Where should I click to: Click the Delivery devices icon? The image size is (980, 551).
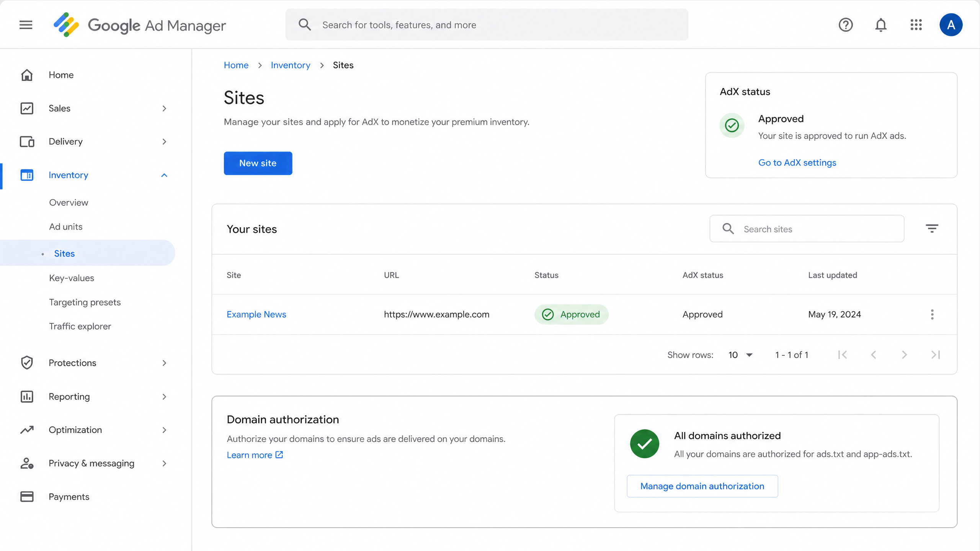pyautogui.click(x=27, y=142)
